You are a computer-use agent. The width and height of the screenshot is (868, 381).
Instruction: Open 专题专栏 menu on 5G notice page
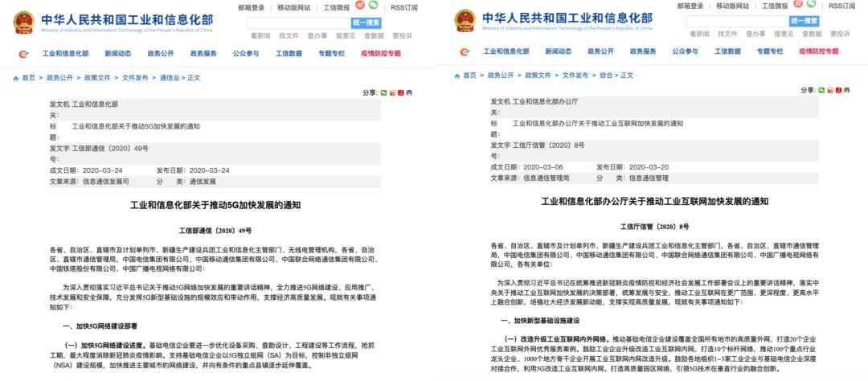coord(332,54)
